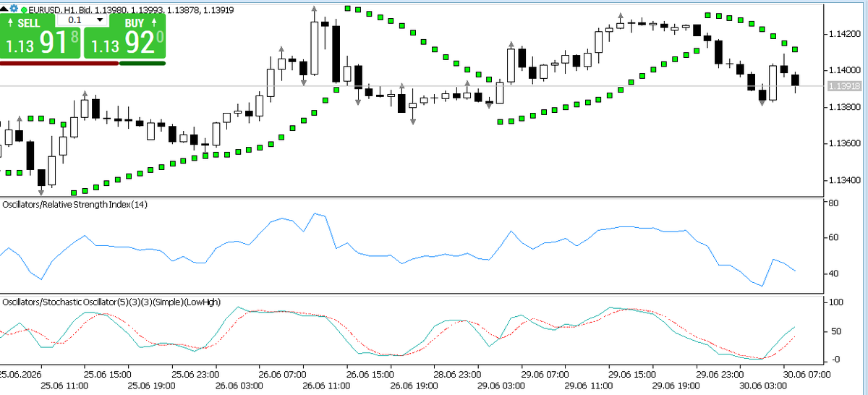
Task: Click the RSI scale value 40
Action: (x=833, y=273)
